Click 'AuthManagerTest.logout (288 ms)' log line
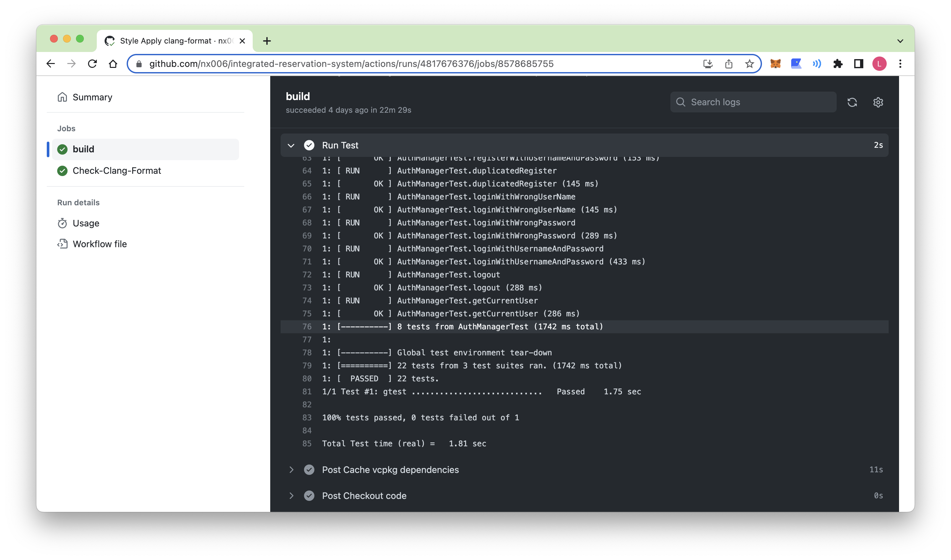 432,288
